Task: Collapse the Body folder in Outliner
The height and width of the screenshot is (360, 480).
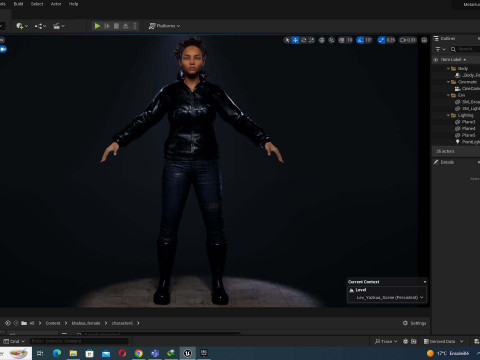Action: 448,69
